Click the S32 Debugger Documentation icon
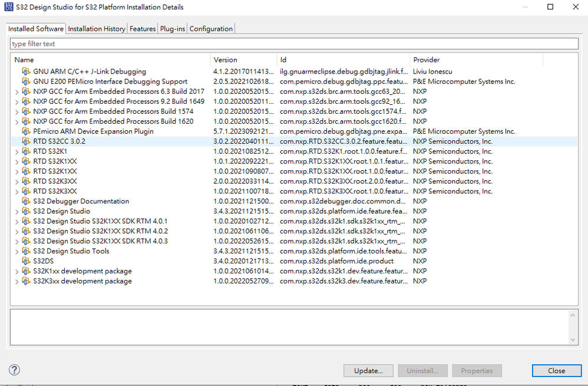The image size is (588, 386). tap(26, 201)
